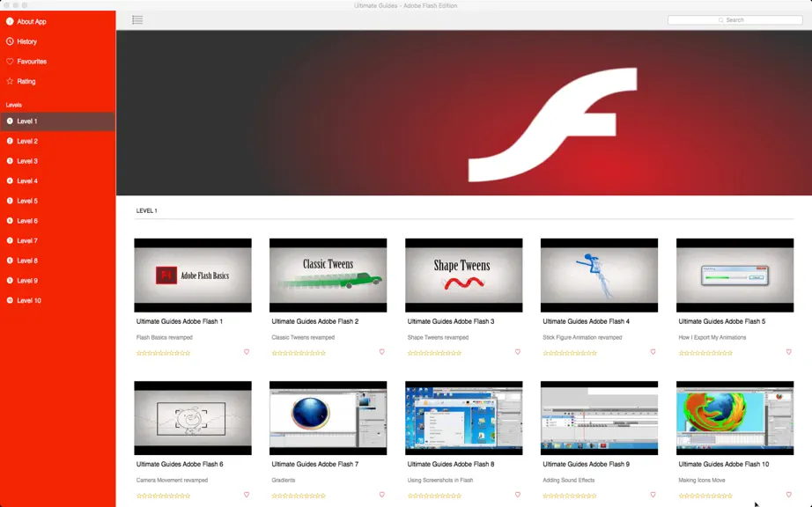Rate Adobe Flash 2 using star rating

point(299,353)
